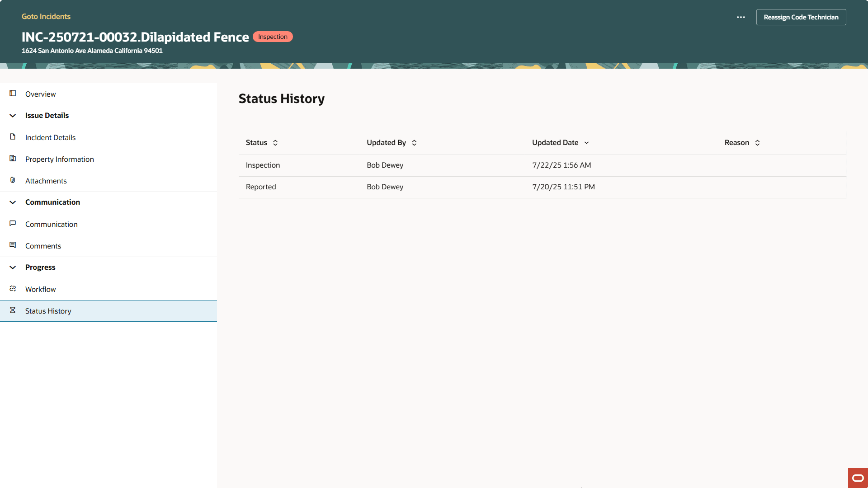The image size is (868, 488).
Task: Click the Communication speech bubble icon
Action: [x=13, y=224]
